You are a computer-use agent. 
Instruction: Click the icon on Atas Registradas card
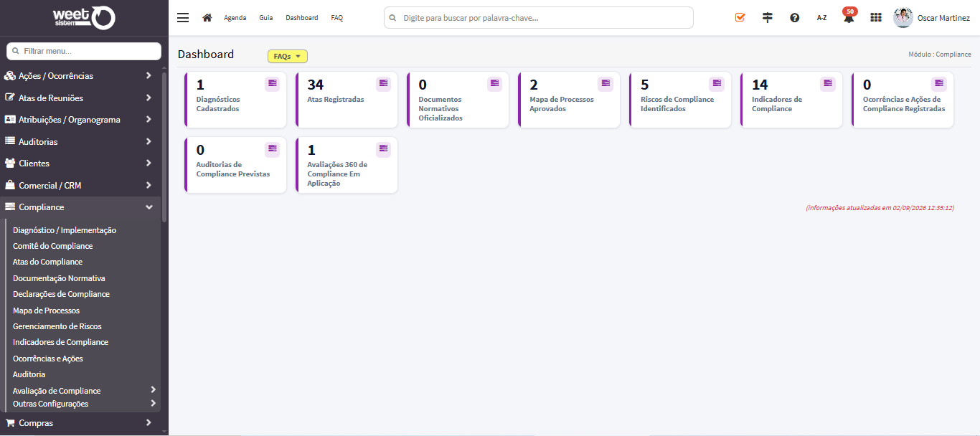(384, 84)
